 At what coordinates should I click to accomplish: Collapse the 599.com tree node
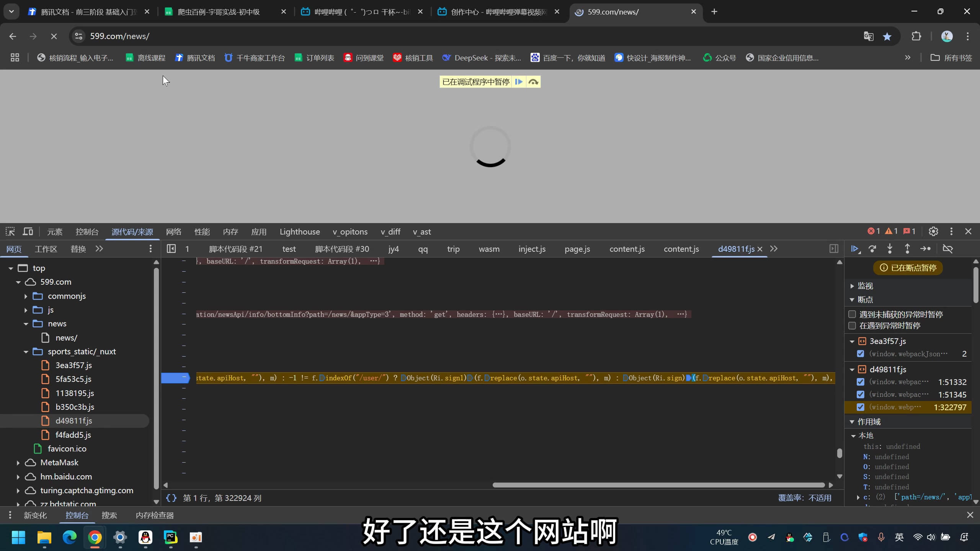[18, 282]
